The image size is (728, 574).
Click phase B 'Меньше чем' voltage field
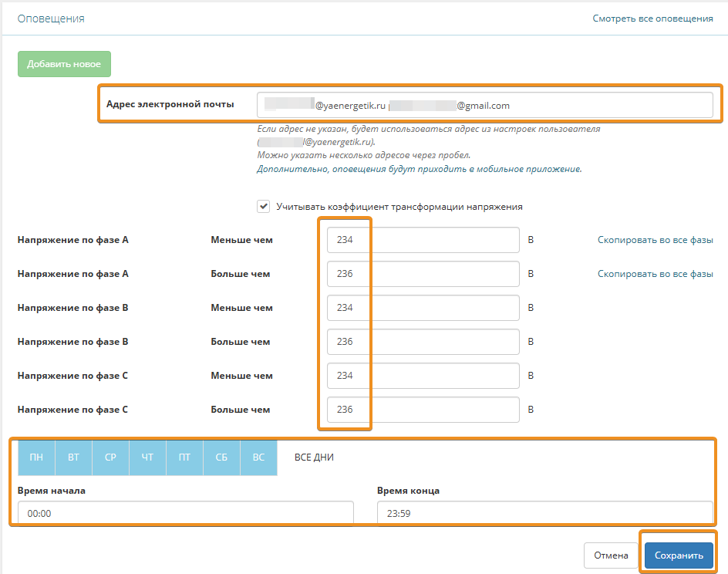click(423, 308)
